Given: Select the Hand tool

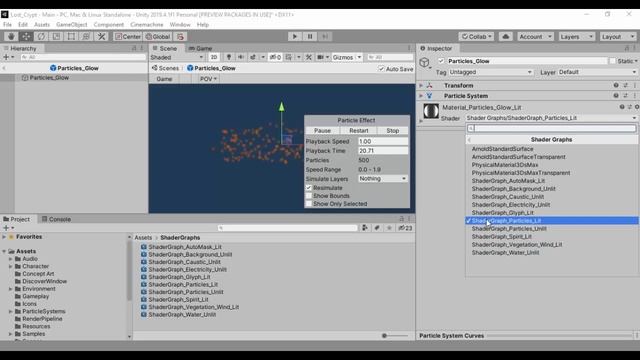Looking at the screenshot, I should tap(11, 36).
